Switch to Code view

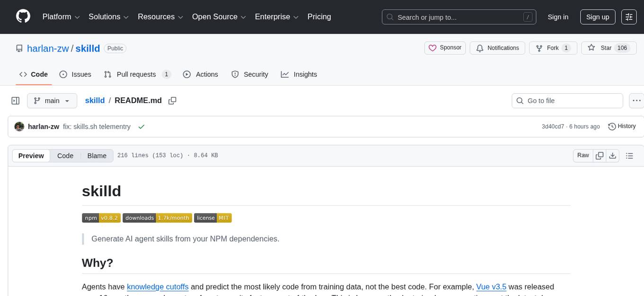pyautogui.click(x=65, y=156)
